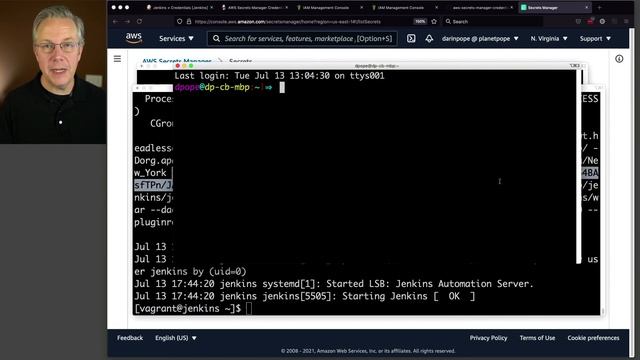Click the 'Started LSB: Jenkins Automation Server' log line
This screenshot has width=640, height=360.
[x=334, y=284]
